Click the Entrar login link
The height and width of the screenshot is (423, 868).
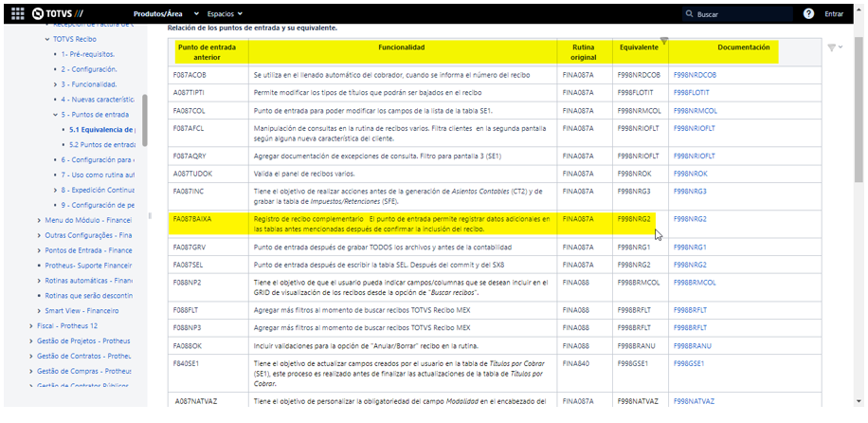pyautogui.click(x=834, y=14)
